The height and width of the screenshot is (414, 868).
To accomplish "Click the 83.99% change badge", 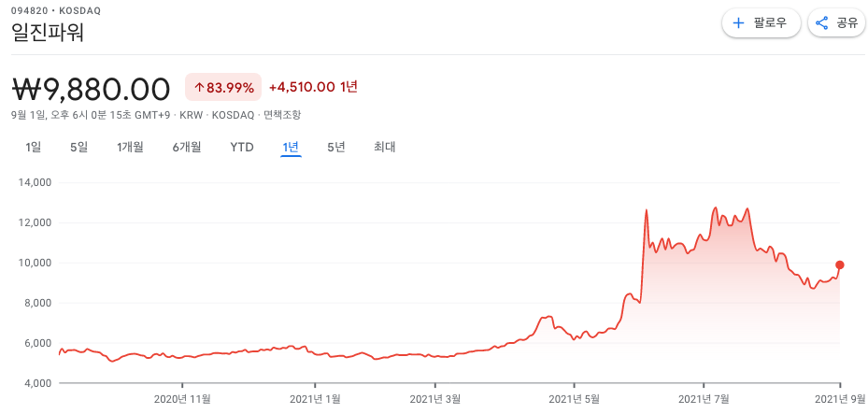I will click(x=223, y=87).
